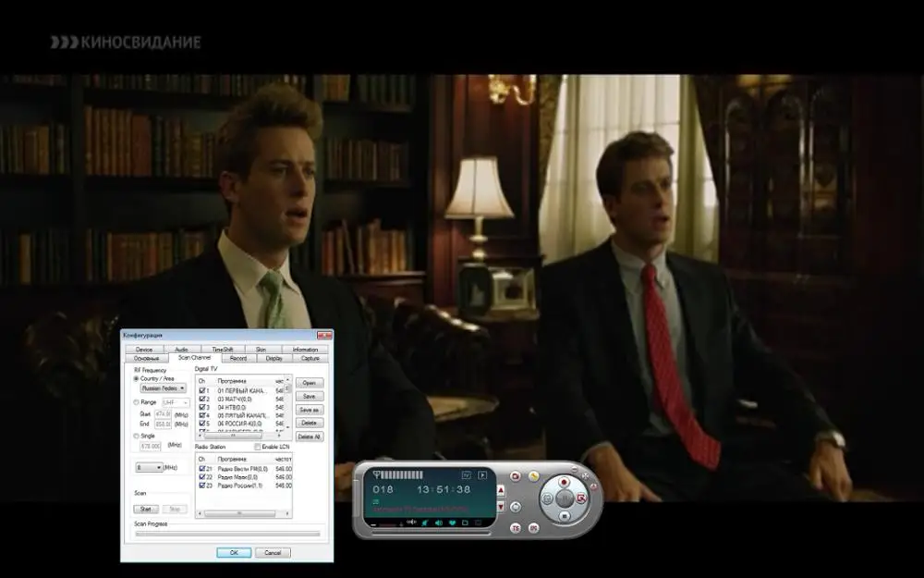
Task: Switch to the TimeShift tab
Action: [x=222, y=350]
